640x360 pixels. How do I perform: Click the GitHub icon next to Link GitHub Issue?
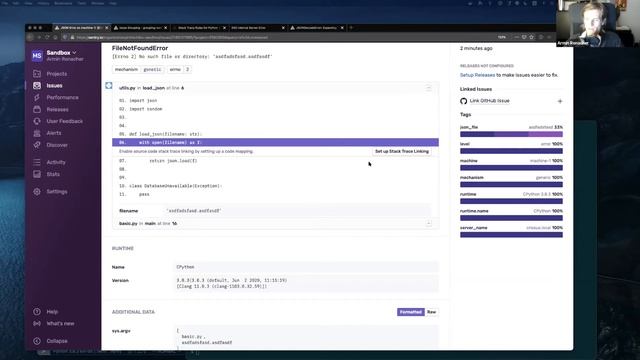tap(464, 101)
